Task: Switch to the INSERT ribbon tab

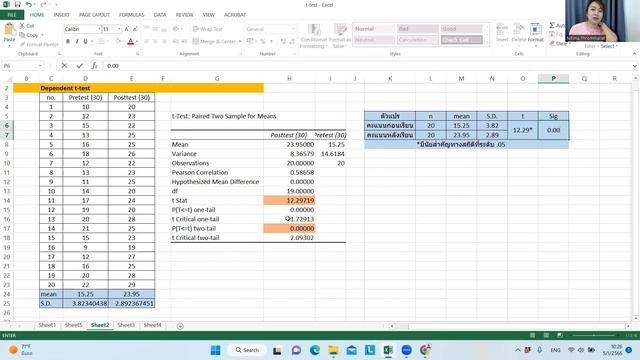Action: tap(62, 15)
